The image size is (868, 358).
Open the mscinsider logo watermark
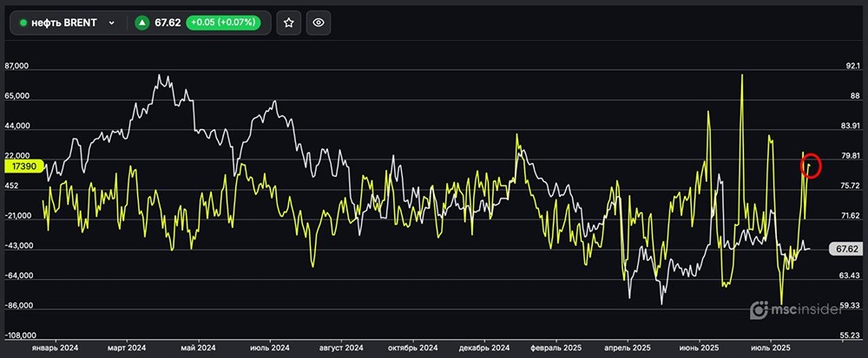[x=793, y=309]
